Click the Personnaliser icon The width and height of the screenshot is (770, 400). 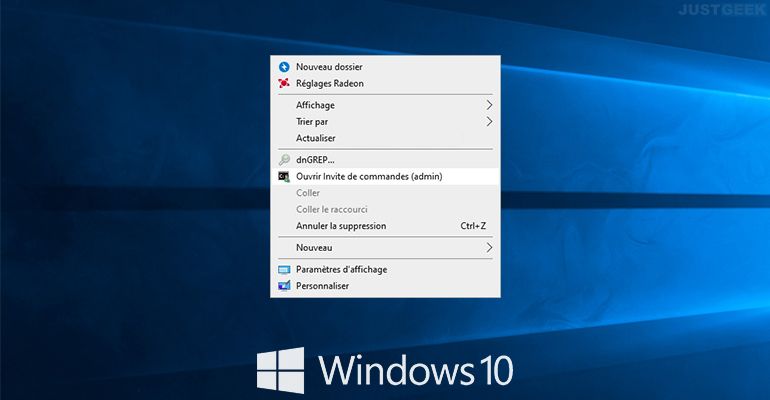tap(284, 286)
